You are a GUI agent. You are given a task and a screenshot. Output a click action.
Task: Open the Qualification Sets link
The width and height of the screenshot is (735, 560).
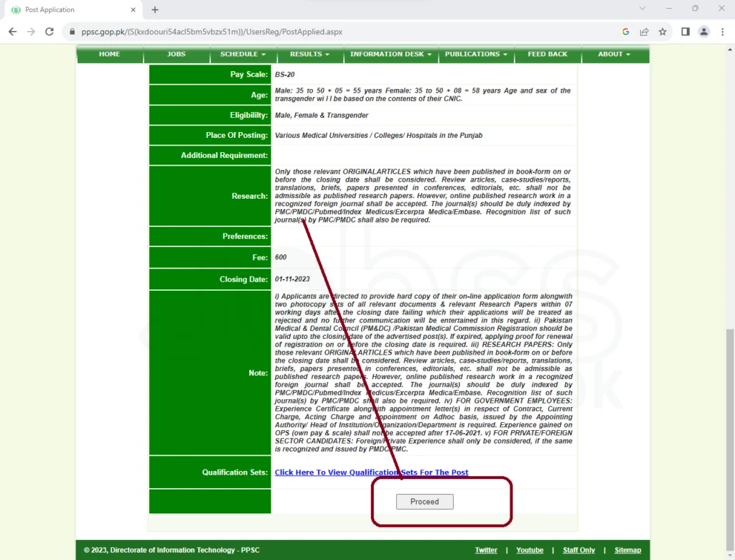click(x=371, y=472)
